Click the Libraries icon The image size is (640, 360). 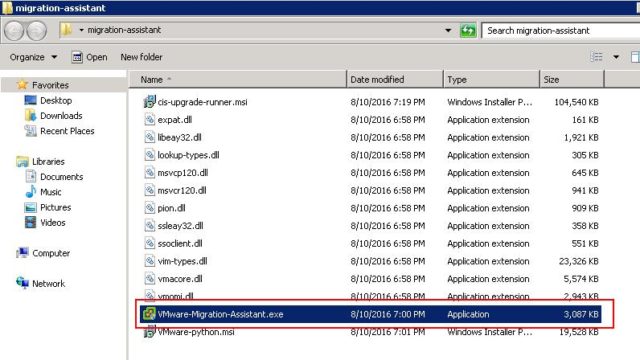click(x=22, y=162)
